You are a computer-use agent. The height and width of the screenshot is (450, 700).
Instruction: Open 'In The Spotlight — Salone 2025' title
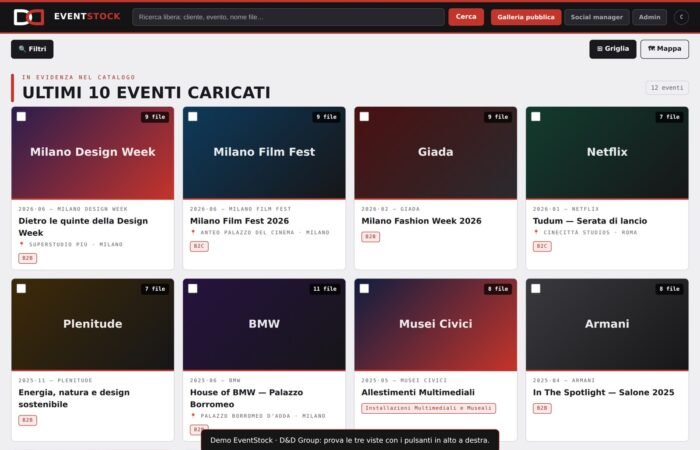click(604, 392)
